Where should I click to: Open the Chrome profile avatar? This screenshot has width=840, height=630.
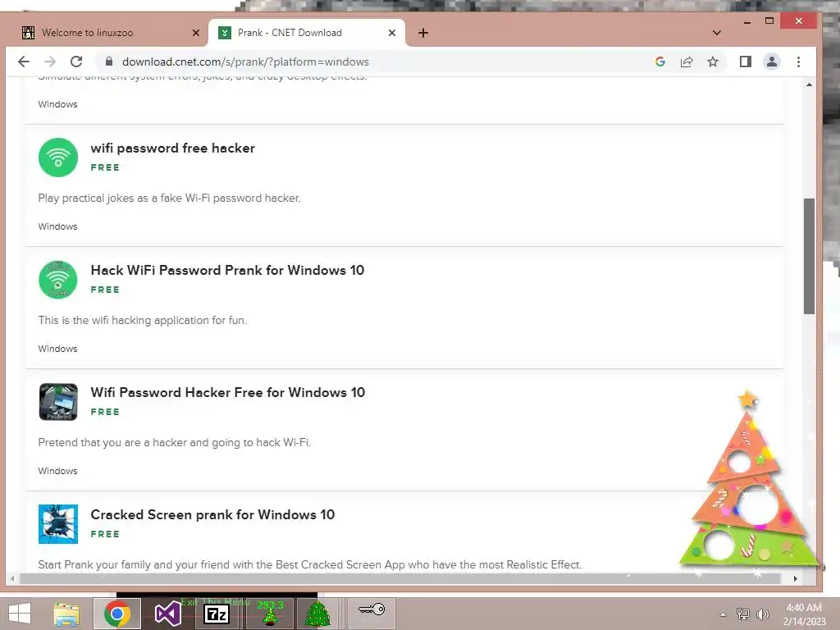[772, 62]
